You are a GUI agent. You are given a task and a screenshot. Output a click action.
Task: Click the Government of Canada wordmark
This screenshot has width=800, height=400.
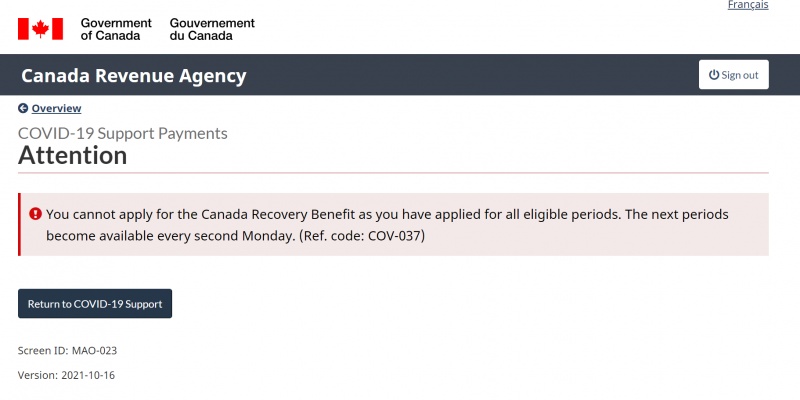point(116,29)
